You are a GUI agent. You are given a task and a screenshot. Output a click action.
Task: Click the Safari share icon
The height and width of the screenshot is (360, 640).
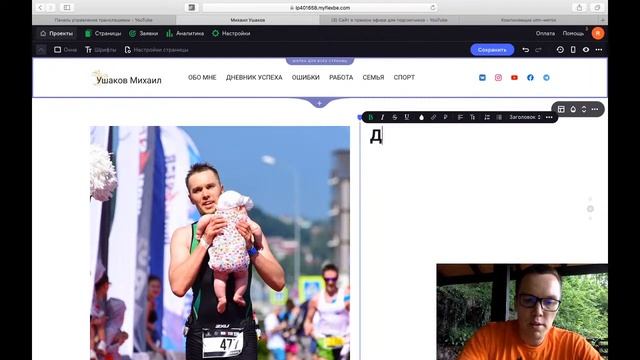[x=579, y=7]
